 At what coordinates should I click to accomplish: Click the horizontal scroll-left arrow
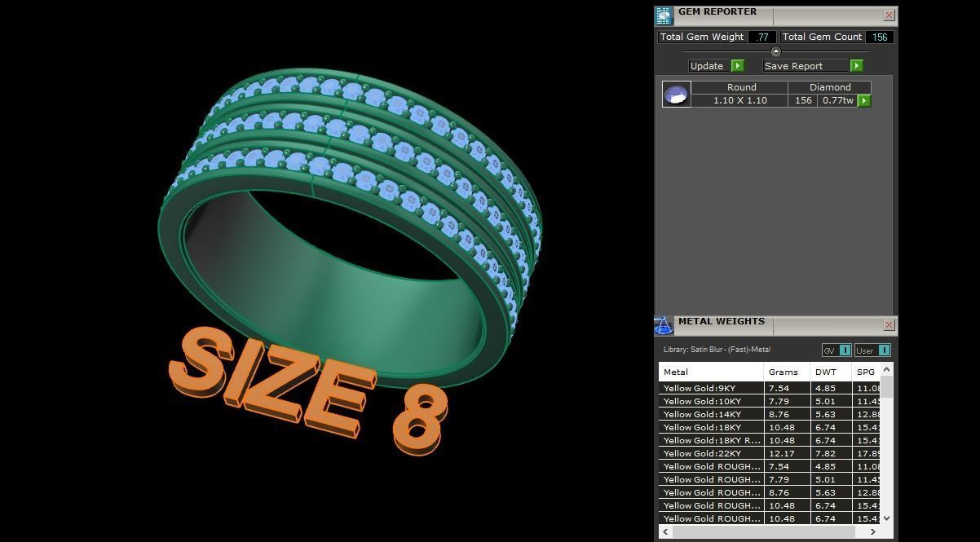pos(666,531)
